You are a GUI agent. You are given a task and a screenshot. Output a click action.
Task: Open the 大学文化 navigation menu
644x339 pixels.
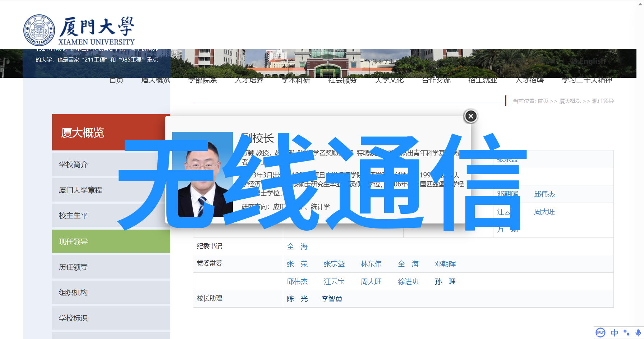[389, 80]
